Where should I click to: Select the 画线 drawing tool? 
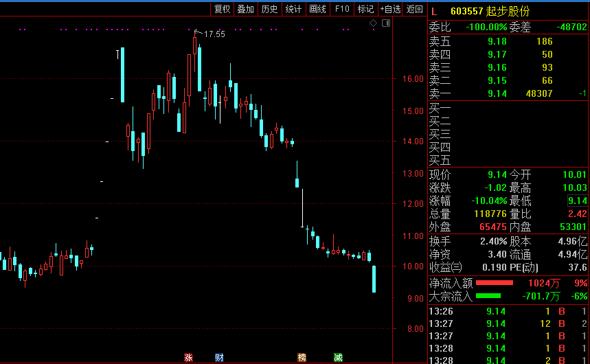point(317,9)
